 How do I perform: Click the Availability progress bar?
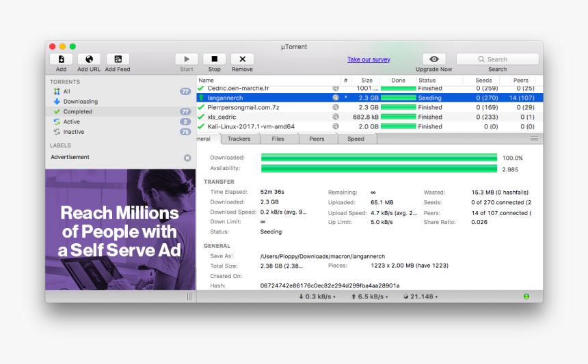tap(379, 169)
